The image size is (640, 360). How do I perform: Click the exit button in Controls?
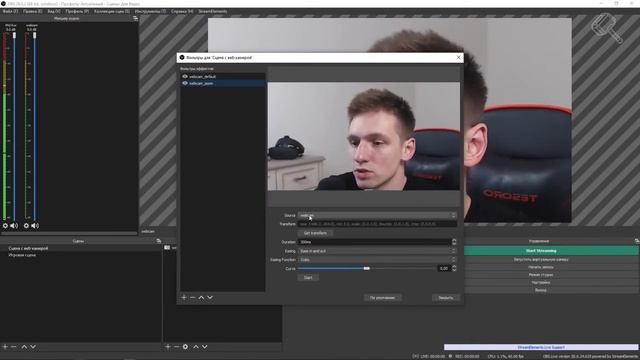551,290
